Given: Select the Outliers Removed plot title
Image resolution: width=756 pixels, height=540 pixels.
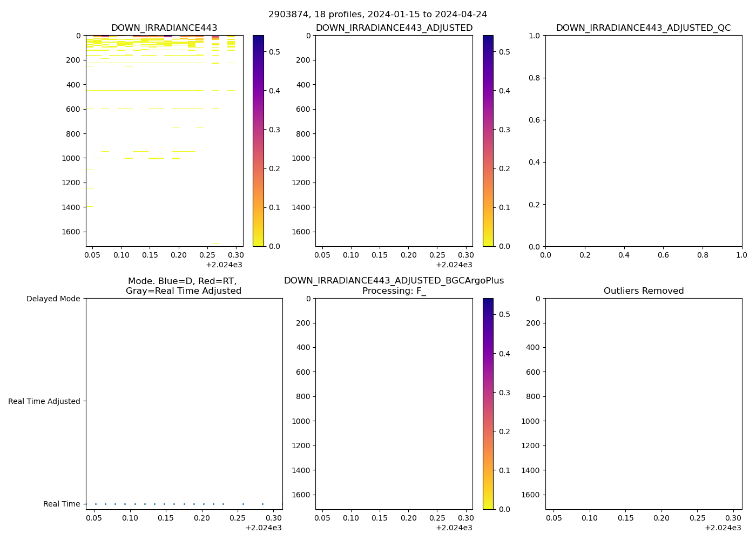Looking at the screenshot, I should 643,291.
